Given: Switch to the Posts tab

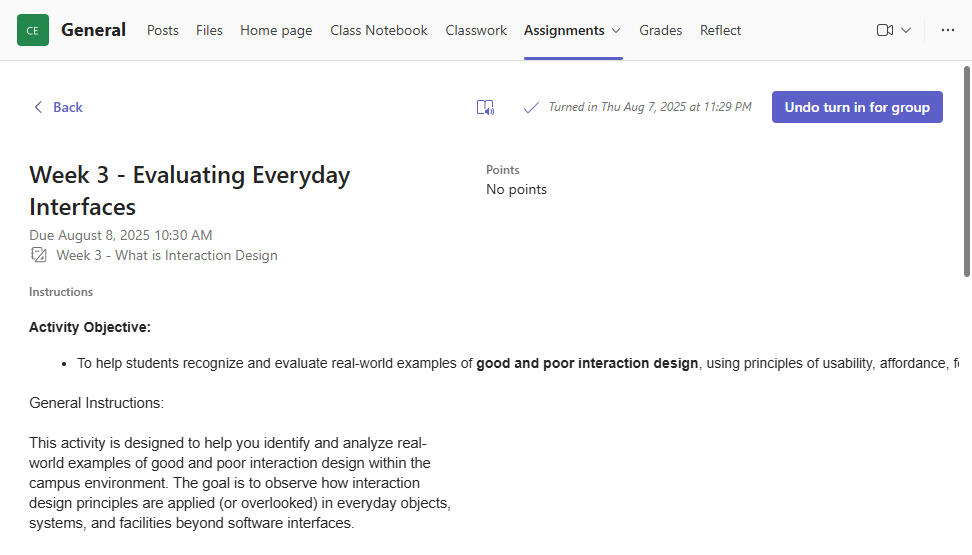Looking at the screenshot, I should click(x=163, y=30).
